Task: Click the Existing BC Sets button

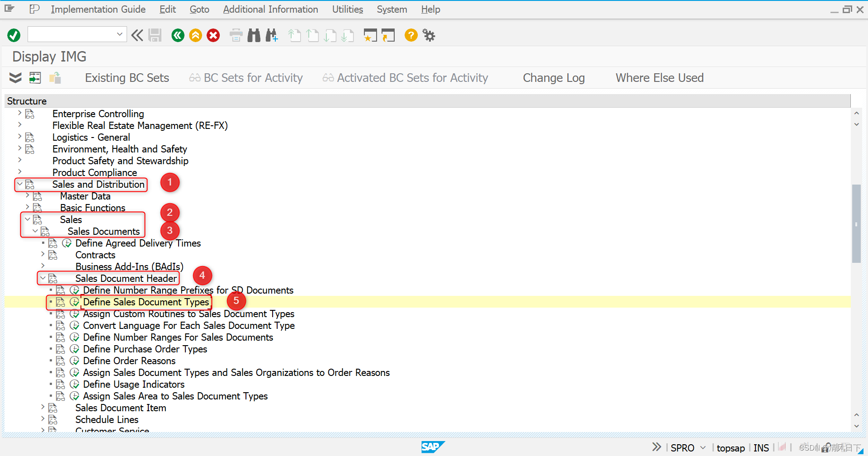Action: [127, 78]
